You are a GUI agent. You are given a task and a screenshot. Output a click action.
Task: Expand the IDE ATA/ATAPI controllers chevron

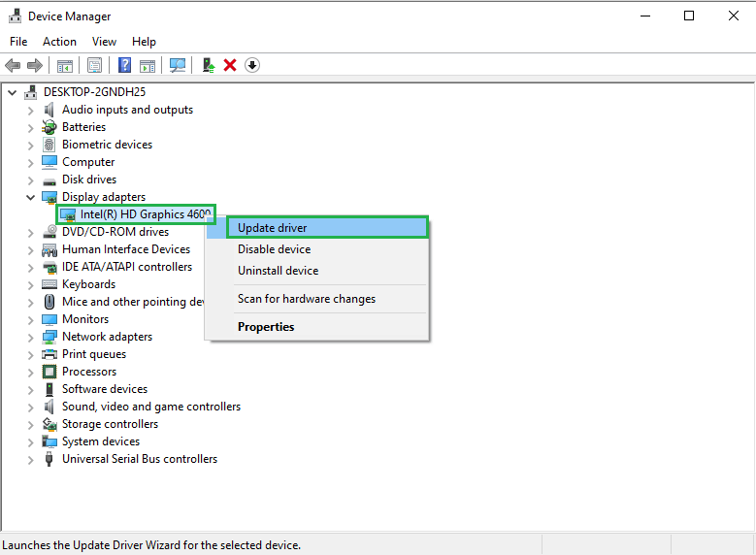pos(30,268)
